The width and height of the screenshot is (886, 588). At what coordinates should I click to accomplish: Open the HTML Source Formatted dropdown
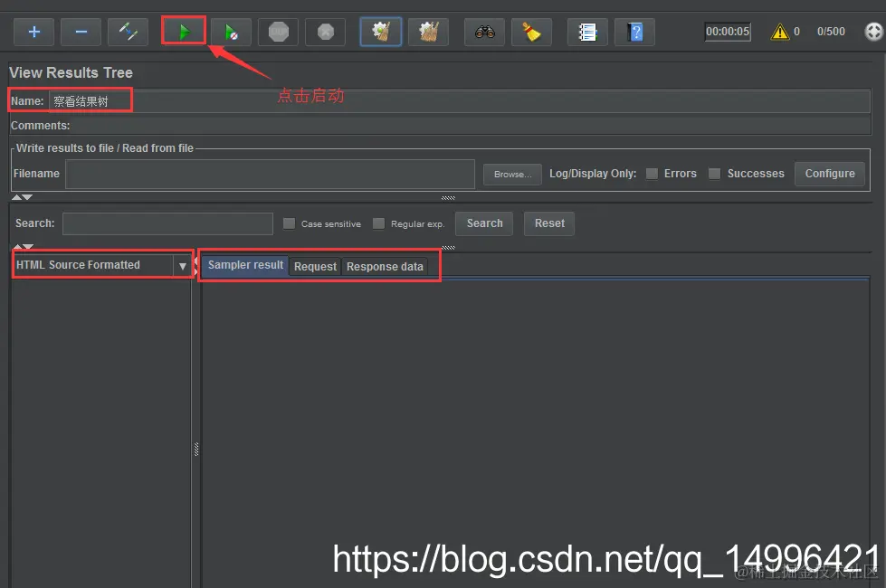102,265
